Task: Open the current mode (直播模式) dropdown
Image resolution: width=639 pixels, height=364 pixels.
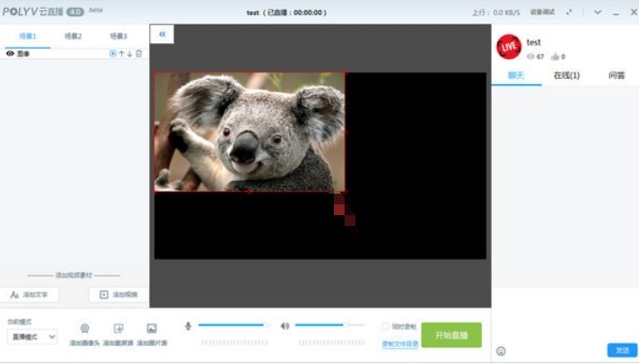Action: click(x=32, y=337)
